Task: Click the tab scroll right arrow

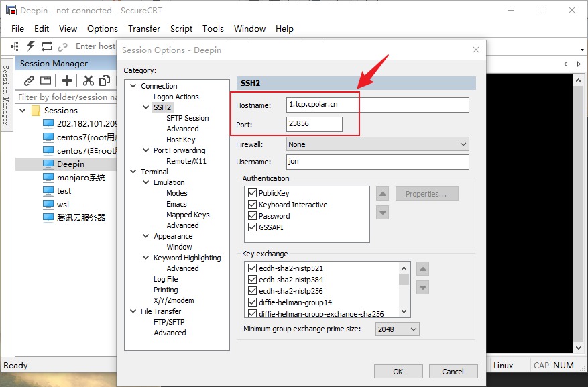Action: [x=579, y=64]
